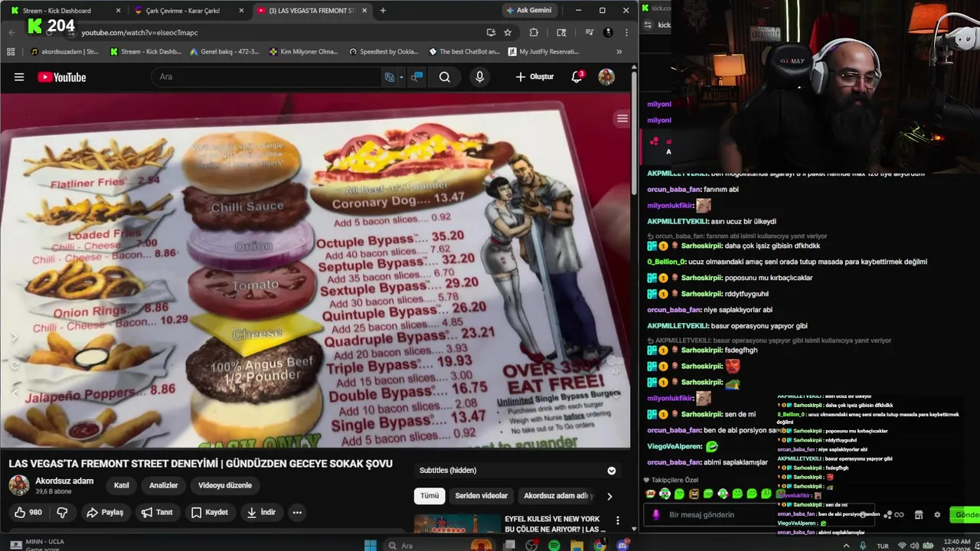The height and width of the screenshot is (551, 980).
Task: Focus the YouTube 'Ara' search box
Action: 268,77
